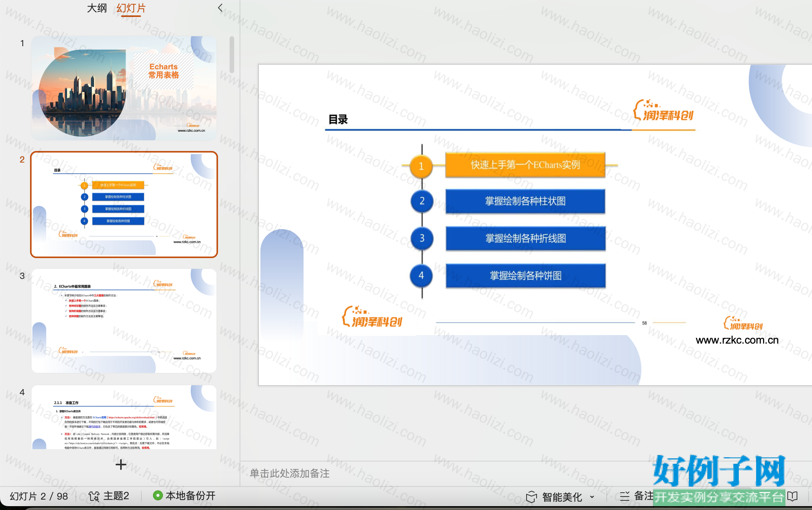Select slide 2 thumbnail titled 目录

coord(124,205)
